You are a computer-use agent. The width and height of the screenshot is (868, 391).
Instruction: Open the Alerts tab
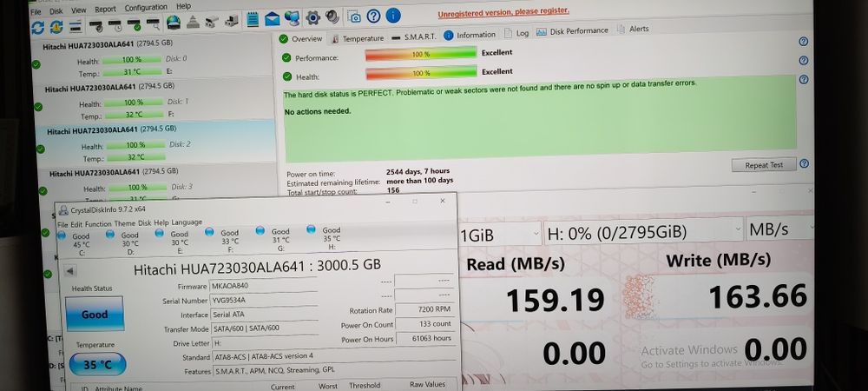click(x=634, y=29)
